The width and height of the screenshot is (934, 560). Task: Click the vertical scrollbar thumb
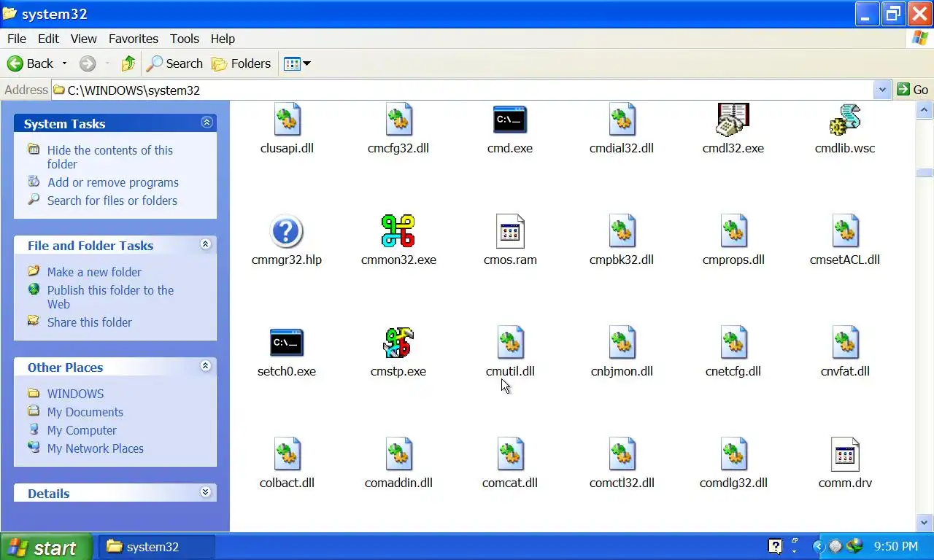925,173
